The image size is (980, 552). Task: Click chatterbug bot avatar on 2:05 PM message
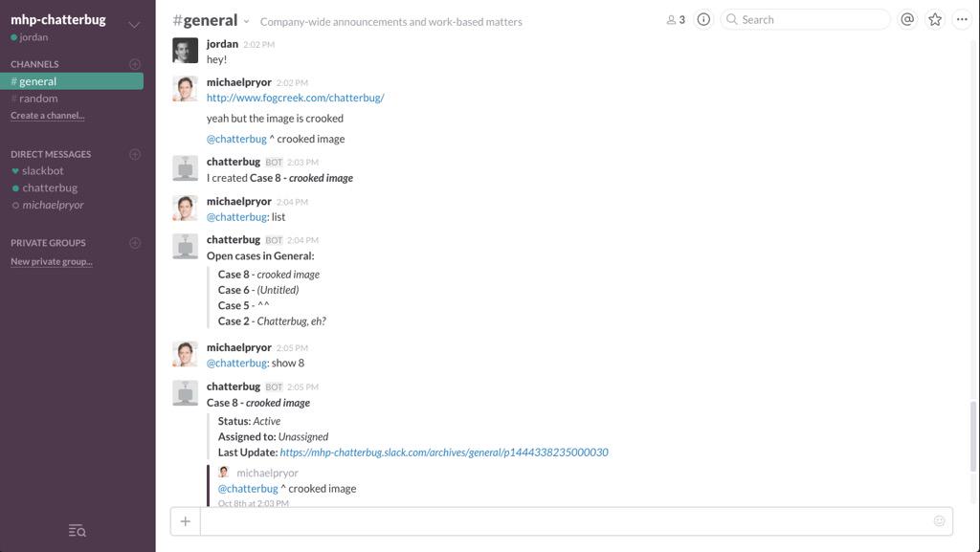185,393
